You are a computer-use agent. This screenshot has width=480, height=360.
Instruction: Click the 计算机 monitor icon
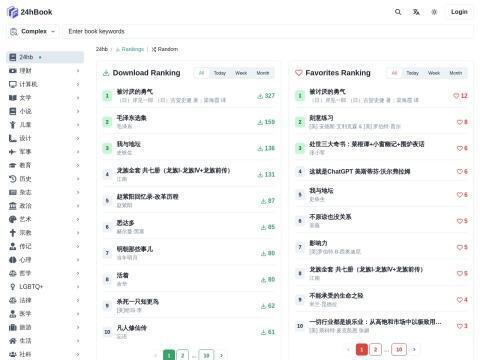pyautogui.click(x=13, y=84)
